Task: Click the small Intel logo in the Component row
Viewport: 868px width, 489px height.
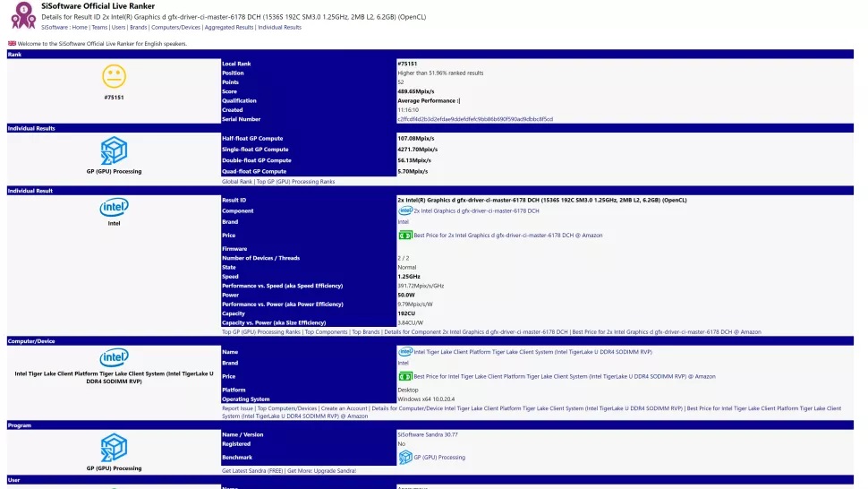Action: 405,210
